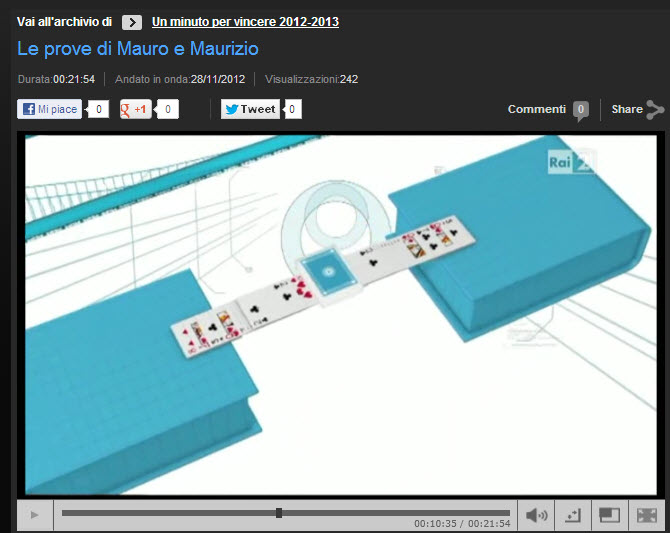
Task: Click the arrow icon next to 'Vai all'archivio di'
Action: pos(131,22)
